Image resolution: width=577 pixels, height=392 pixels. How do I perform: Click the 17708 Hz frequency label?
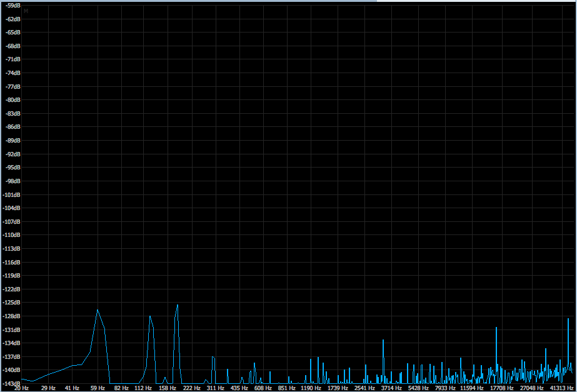click(502, 388)
